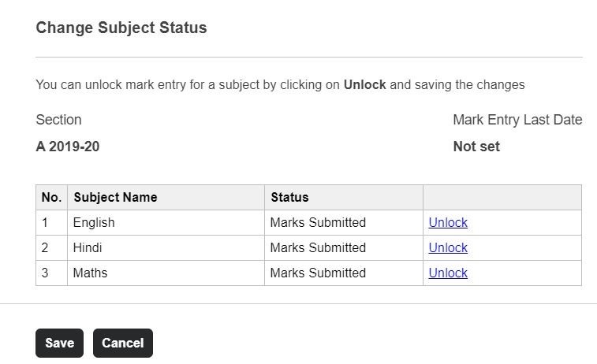Click the section value A 2019-20
Screen dimensions: 597x364
point(68,147)
